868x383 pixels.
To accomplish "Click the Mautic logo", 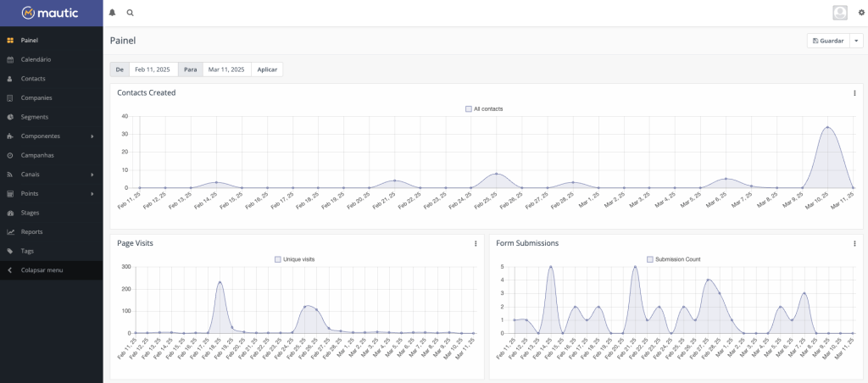I will pos(51,14).
